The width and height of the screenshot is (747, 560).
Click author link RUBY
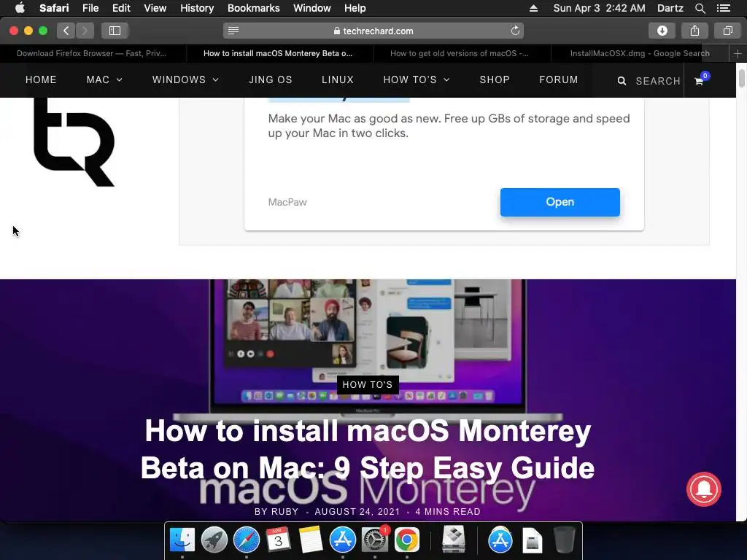[x=285, y=511]
